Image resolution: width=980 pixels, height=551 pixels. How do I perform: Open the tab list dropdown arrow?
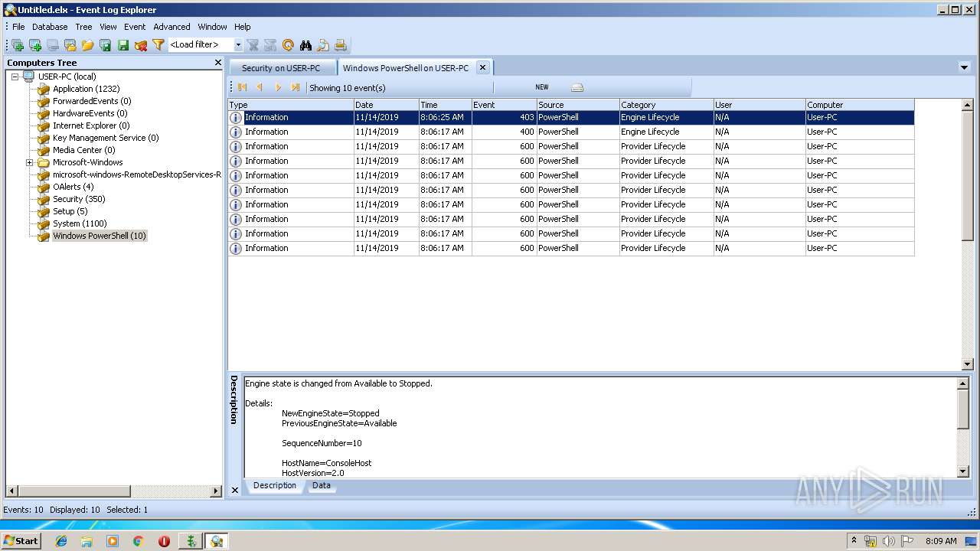coord(964,67)
